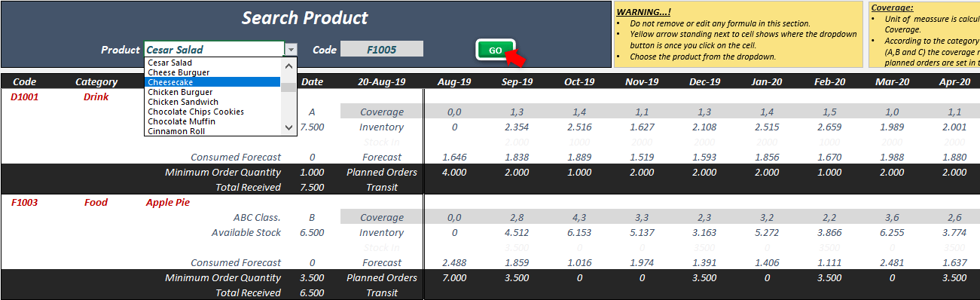Screen dimensions: 980x300
Task: Open the Product dropdown arrow
Action: pyautogui.click(x=291, y=50)
